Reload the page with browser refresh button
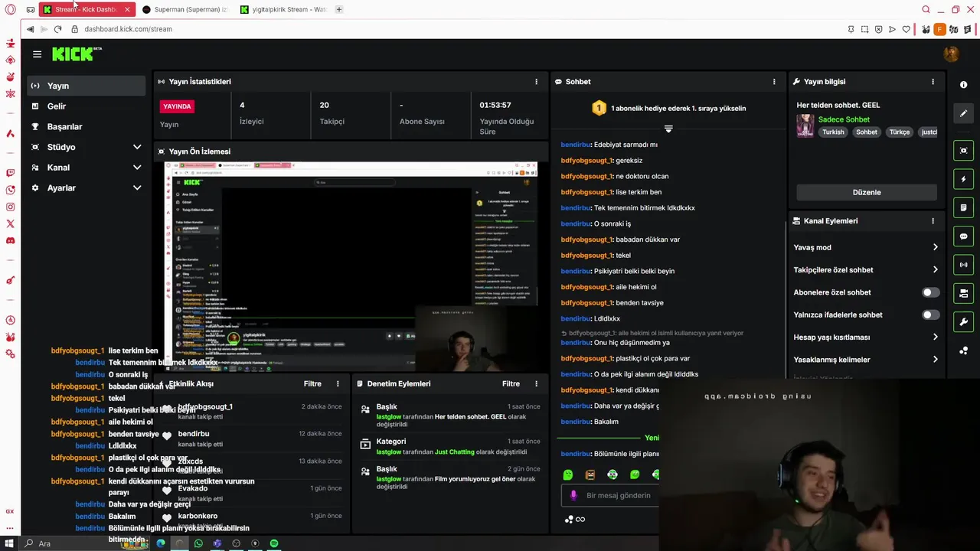 pyautogui.click(x=57, y=29)
